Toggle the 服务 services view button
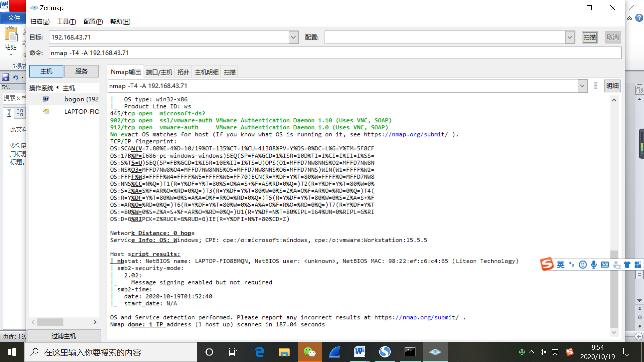The image size is (644, 362). point(81,71)
